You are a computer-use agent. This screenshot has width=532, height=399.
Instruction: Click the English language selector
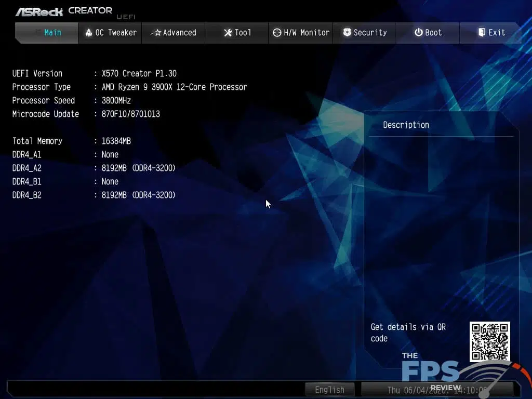(330, 389)
